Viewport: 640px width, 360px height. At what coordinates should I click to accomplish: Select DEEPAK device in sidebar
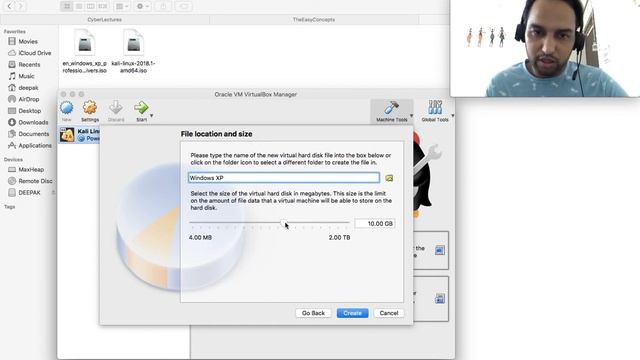[29, 193]
